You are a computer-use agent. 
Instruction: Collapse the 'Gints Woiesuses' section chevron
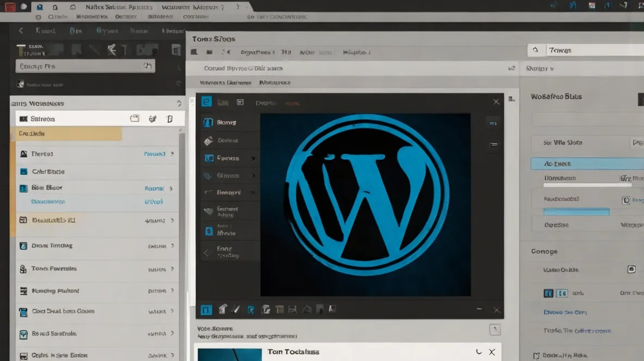click(178, 103)
